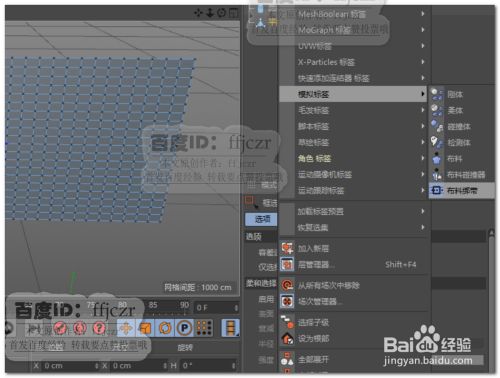Click the viewport rotate camera icon
500x378 pixels.
(x=221, y=13)
